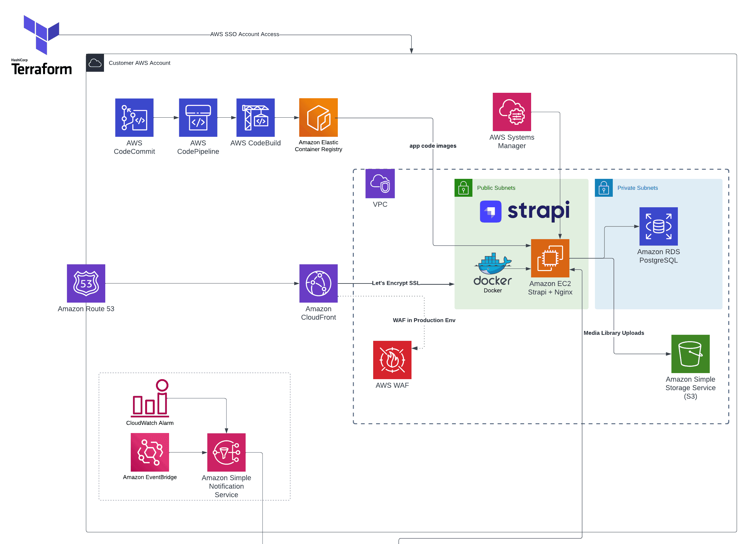Click the VPC cloud shield icon

pyautogui.click(x=380, y=183)
